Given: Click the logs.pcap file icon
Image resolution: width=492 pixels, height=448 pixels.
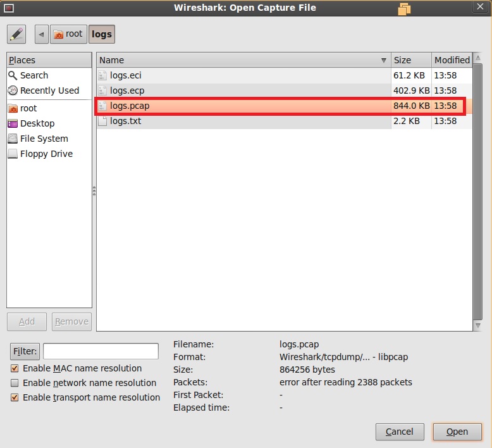Looking at the screenshot, I should tap(102, 106).
